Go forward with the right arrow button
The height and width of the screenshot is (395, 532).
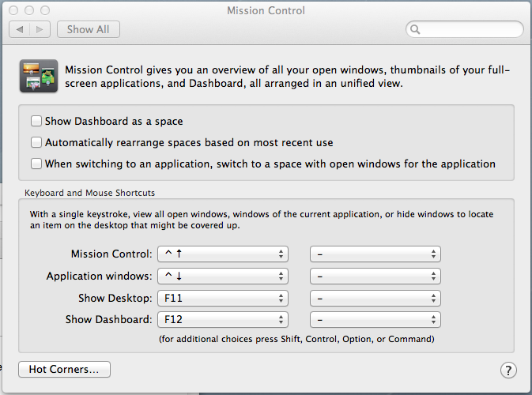[40, 29]
